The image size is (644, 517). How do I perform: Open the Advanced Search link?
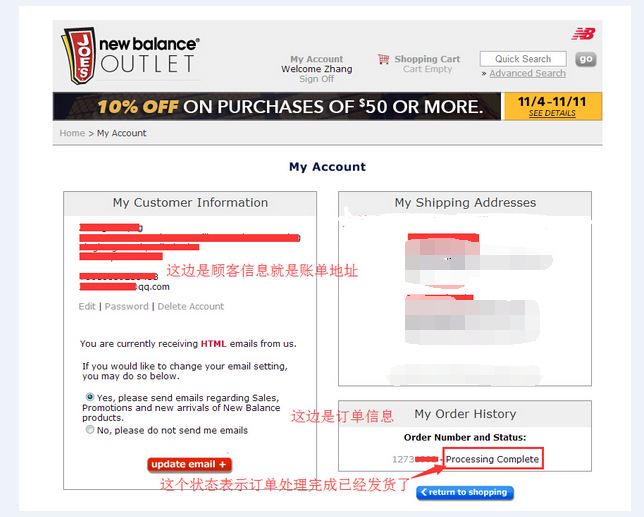527,74
